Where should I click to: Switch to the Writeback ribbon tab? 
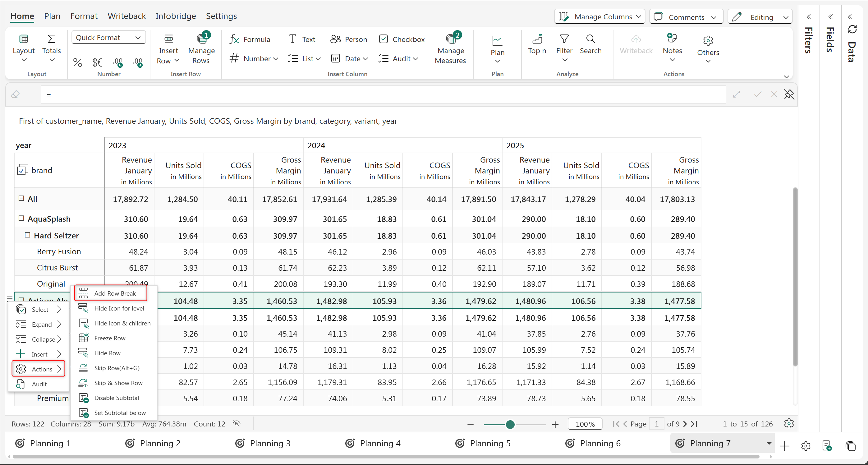click(127, 16)
